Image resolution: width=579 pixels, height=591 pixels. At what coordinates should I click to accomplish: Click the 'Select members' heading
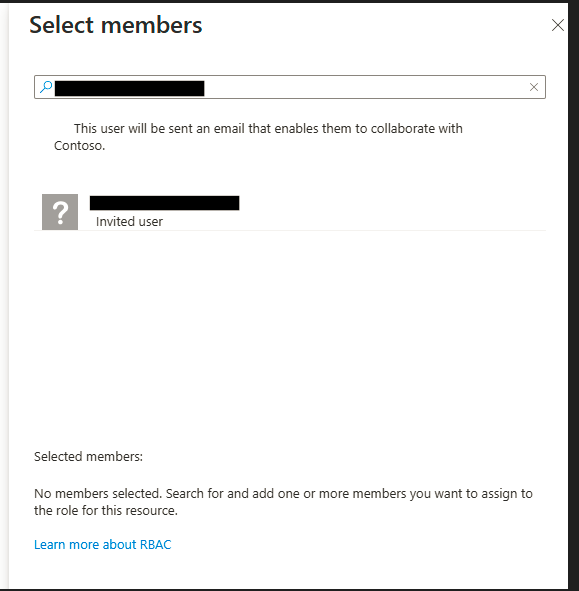116,25
